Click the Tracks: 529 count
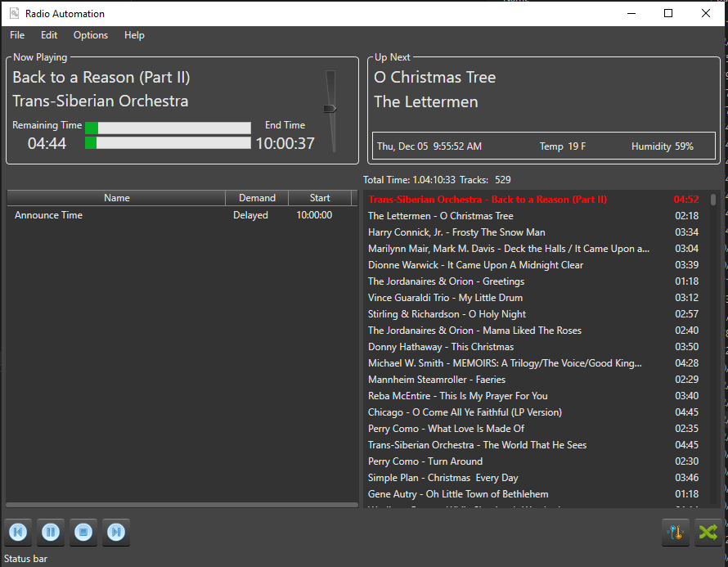 [x=485, y=180]
